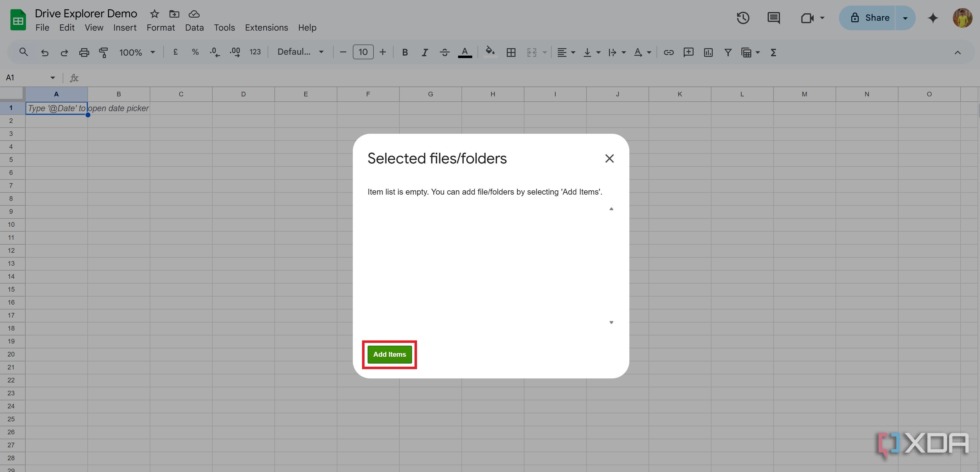Open the Extensions menu

[266, 28]
